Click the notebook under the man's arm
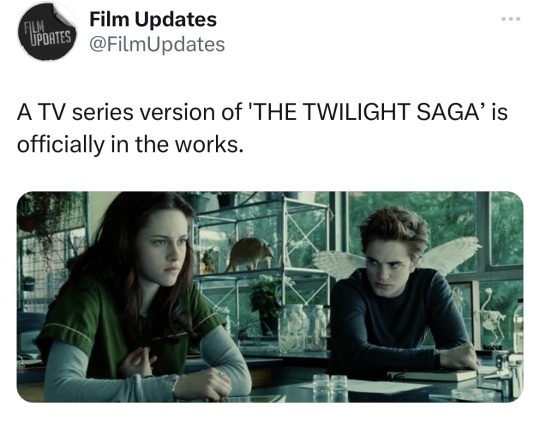The width and height of the screenshot is (540, 434). point(433,375)
